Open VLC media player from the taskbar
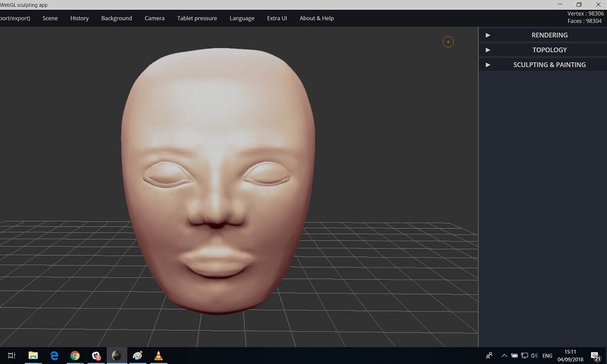 (x=158, y=356)
